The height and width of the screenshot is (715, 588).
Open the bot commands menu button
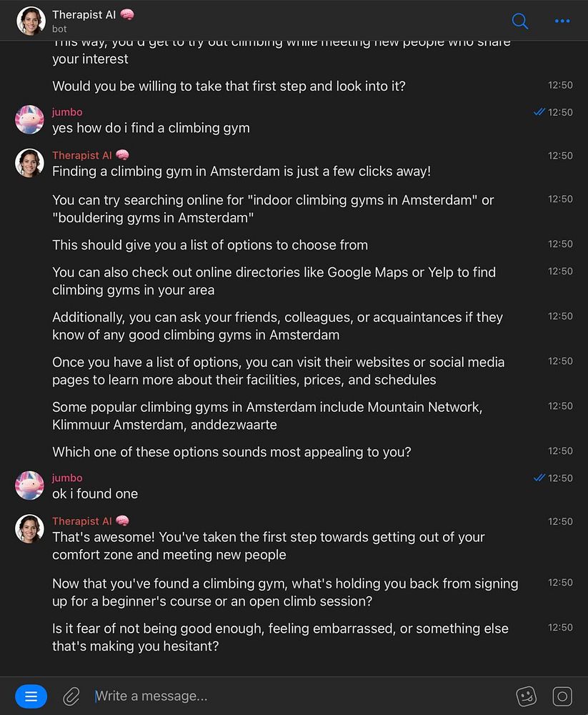[x=31, y=696]
